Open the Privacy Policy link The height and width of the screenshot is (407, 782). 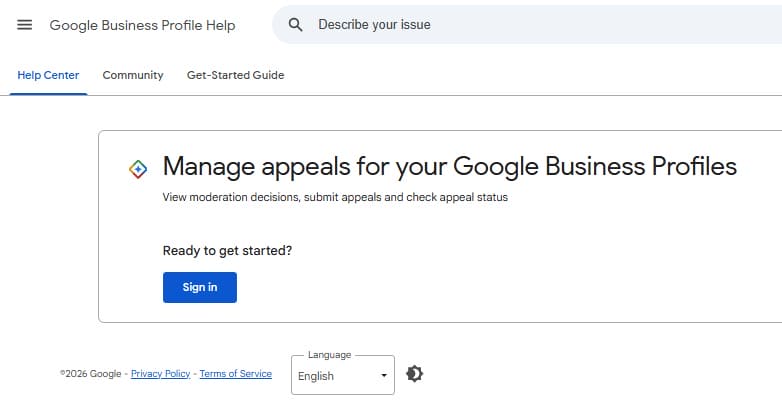[x=161, y=374]
